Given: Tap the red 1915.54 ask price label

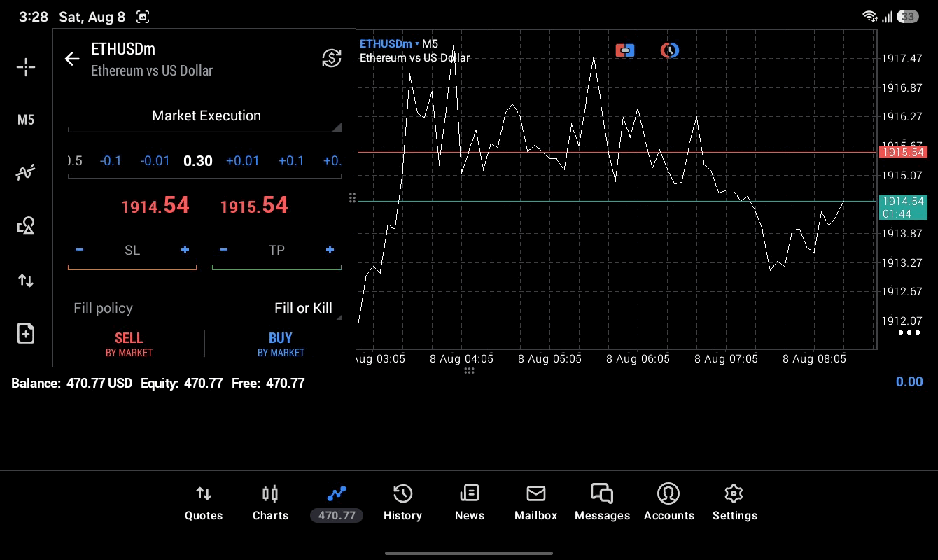Looking at the screenshot, I should point(903,152).
